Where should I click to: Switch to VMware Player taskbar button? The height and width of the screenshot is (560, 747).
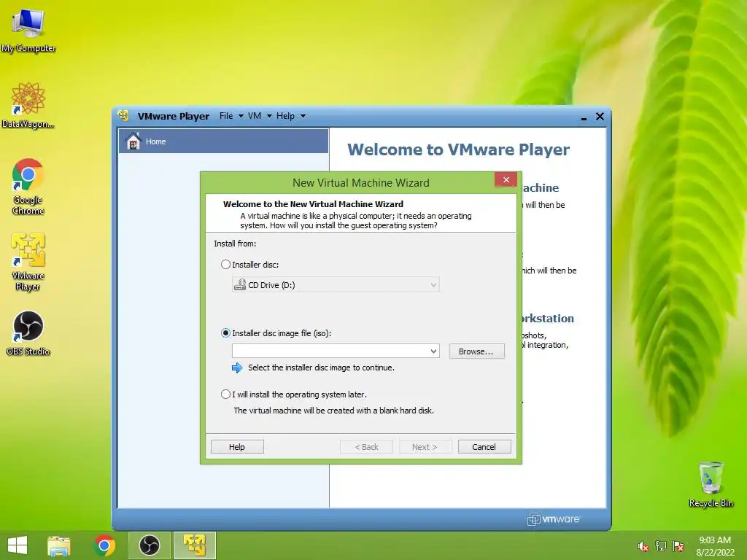[194, 545]
